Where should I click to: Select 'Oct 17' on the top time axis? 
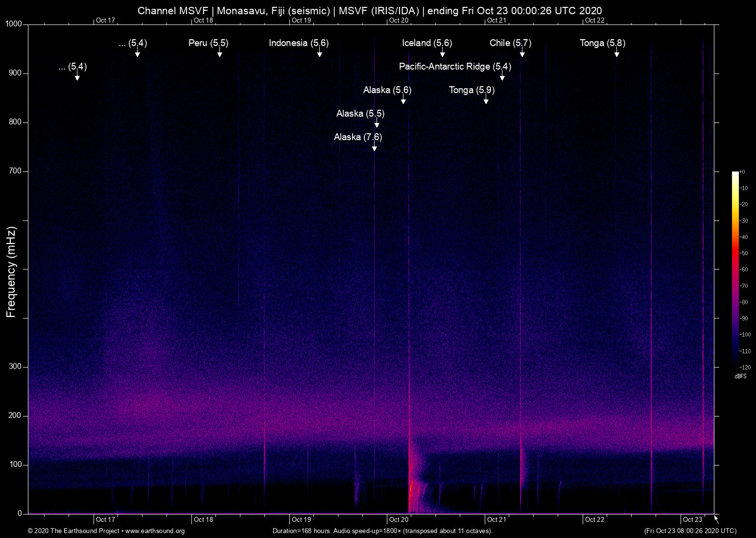coord(106,21)
